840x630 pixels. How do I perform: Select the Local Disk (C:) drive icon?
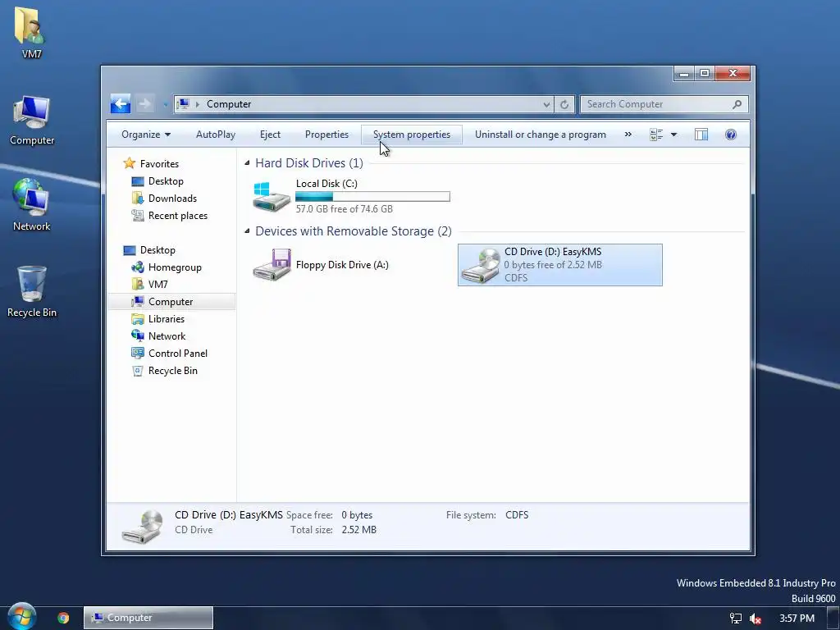[x=272, y=196]
